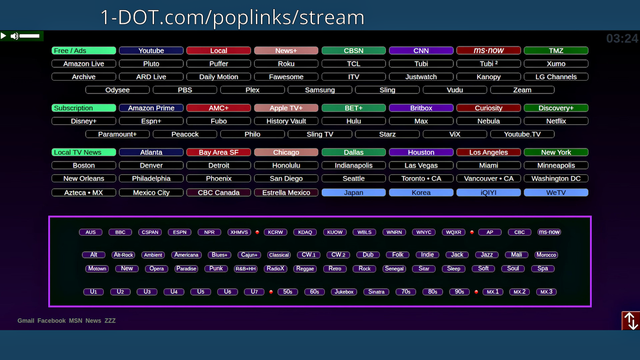Image resolution: width=640 pixels, height=360 pixels.
Task: Select the Tubi button
Action: pyautogui.click(x=421, y=64)
